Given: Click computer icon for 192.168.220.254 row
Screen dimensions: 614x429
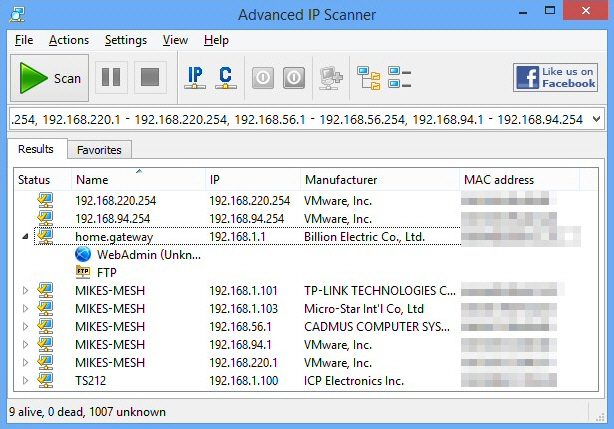Looking at the screenshot, I should click(x=45, y=200).
